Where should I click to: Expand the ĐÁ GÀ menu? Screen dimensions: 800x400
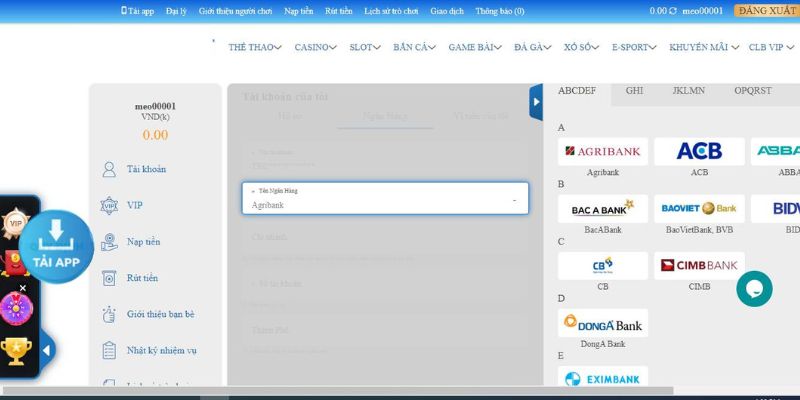click(533, 47)
